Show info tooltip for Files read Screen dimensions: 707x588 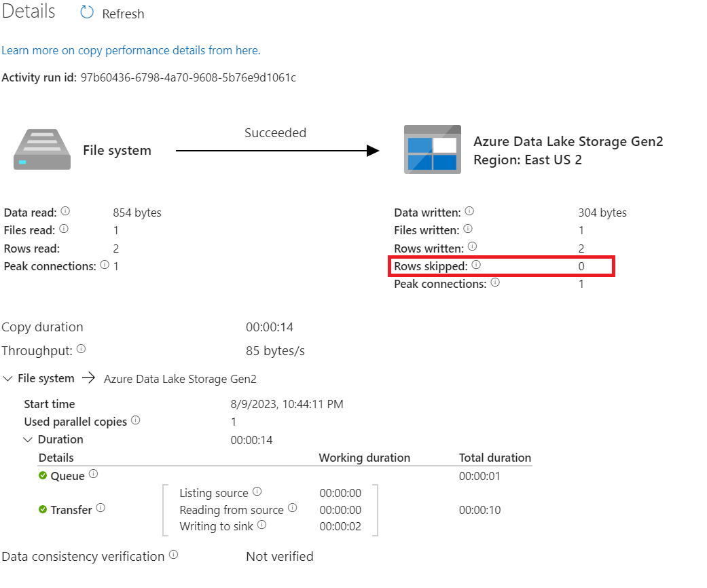click(64, 229)
